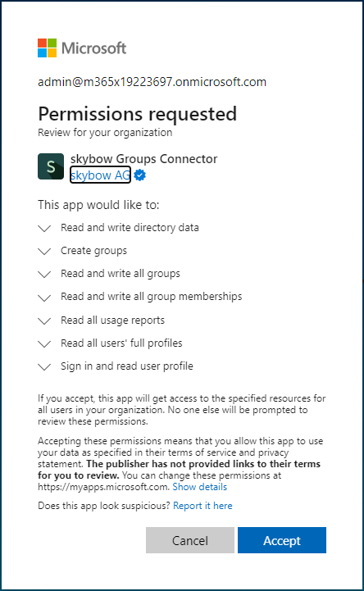
Task: Expand the Create groups chevron
Action: click(x=44, y=251)
